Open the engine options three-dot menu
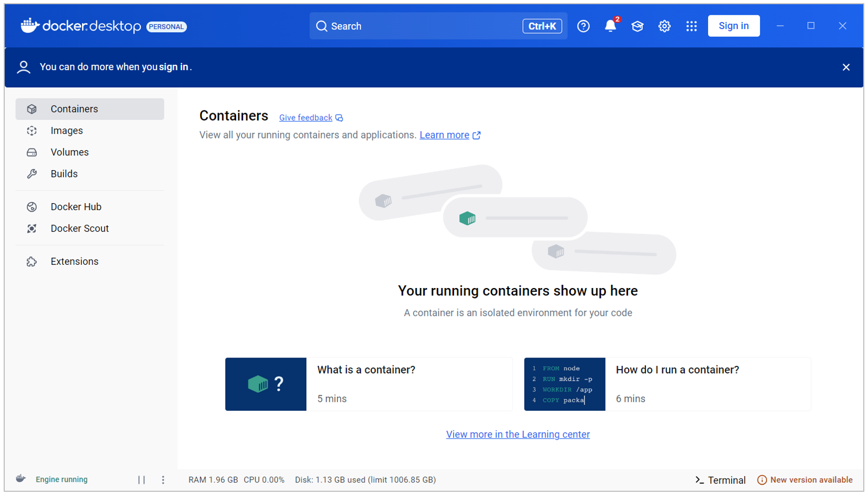 tap(163, 480)
